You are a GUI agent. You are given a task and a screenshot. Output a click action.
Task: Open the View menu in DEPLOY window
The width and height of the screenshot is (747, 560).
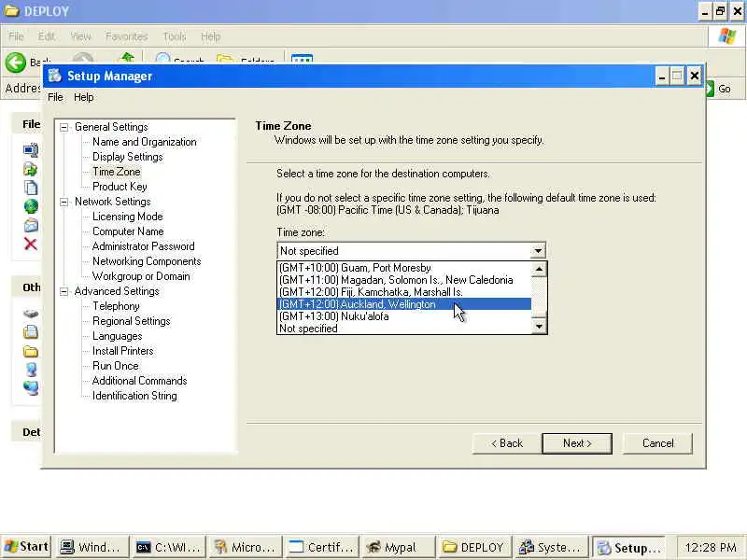click(x=80, y=36)
